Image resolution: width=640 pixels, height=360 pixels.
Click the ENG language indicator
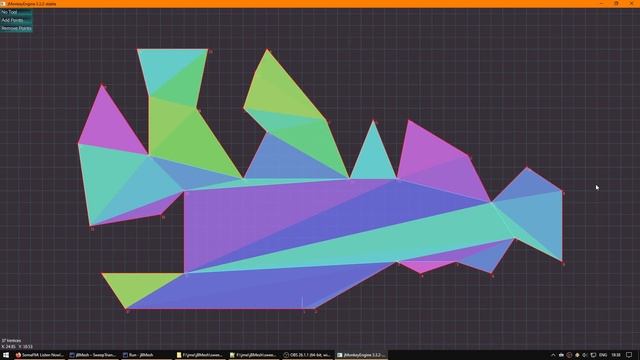point(603,355)
